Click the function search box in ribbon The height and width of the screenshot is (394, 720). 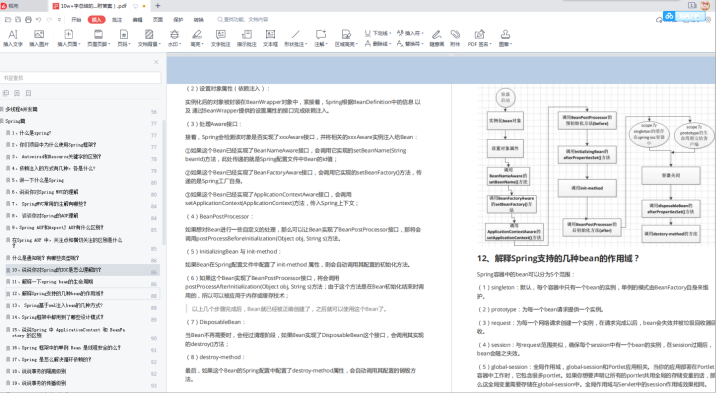click(x=243, y=20)
